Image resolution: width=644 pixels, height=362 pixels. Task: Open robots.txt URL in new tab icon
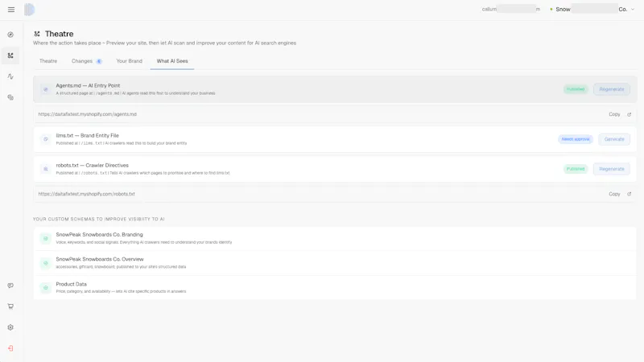tap(629, 194)
